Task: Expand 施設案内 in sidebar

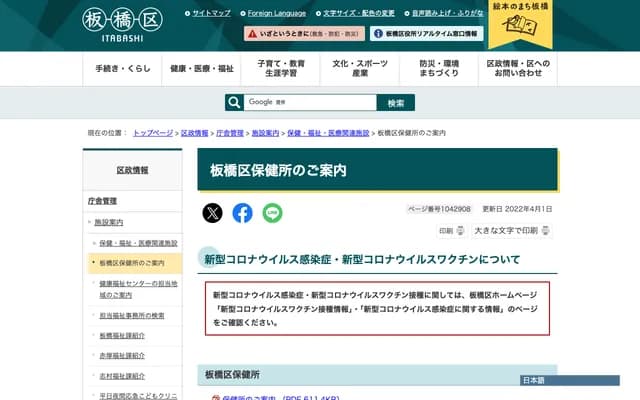Action: [x=109, y=221]
